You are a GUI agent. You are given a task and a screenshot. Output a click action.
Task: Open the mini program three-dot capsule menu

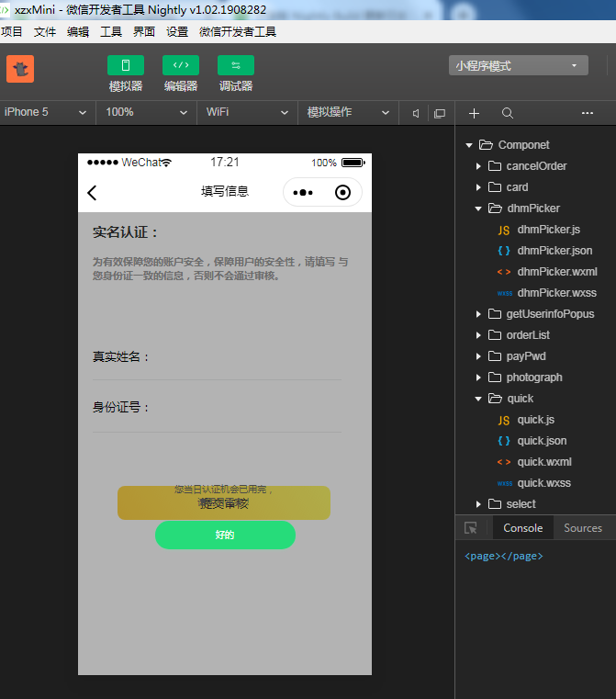tap(303, 193)
